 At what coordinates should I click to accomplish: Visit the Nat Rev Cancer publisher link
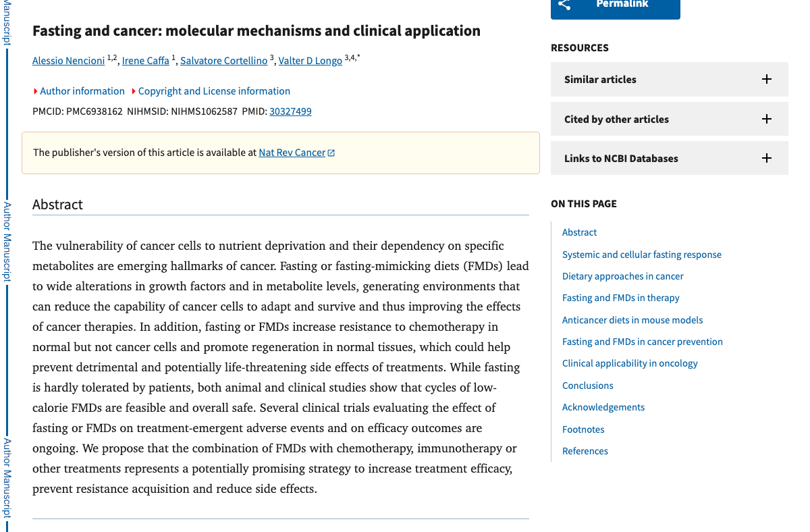click(x=292, y=152)
